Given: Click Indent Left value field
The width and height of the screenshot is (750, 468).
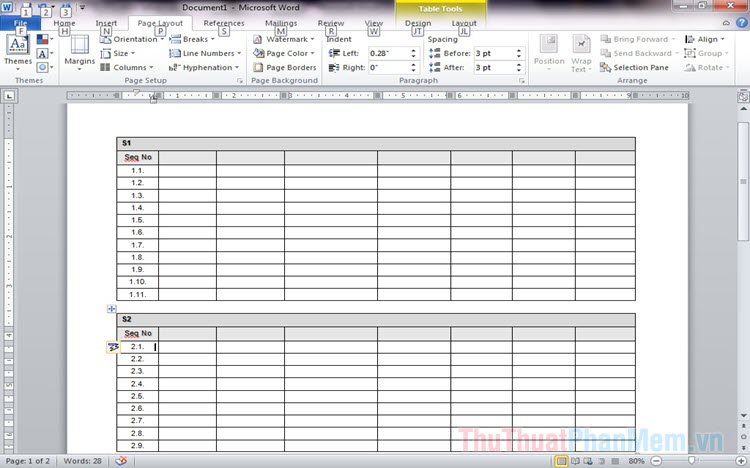Looking at the screenshot, I should pos(389,54).
